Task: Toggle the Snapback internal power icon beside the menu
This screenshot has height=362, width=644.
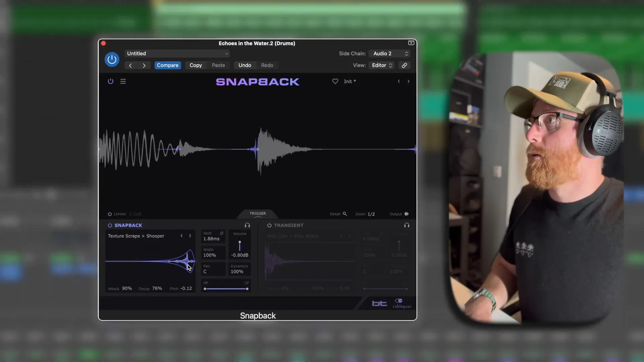Action: tap(110, 81)
